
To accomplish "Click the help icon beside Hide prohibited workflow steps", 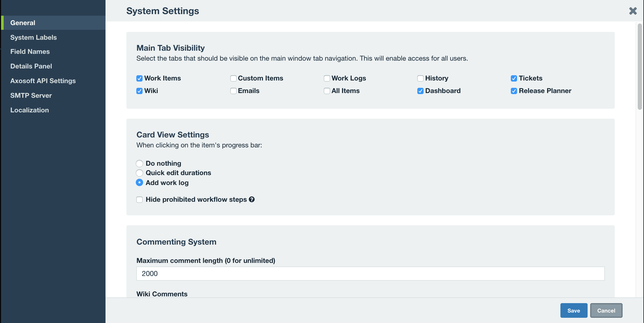I will click(x=251, y=199).
